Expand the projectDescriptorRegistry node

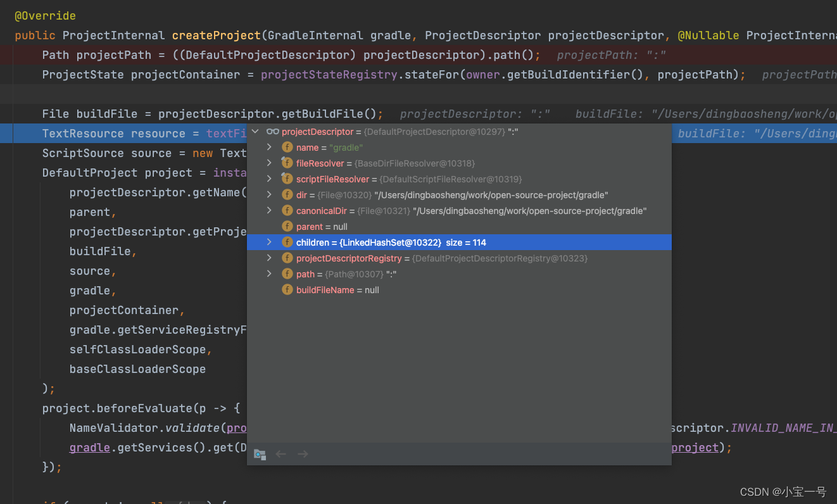coord(269,258)
